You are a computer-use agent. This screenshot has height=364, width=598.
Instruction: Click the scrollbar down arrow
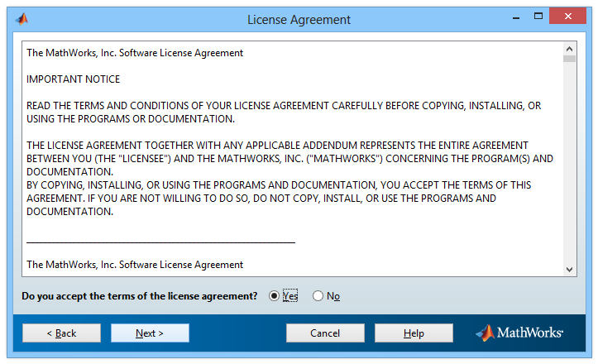pyautogui.click(x=569, y=270)
